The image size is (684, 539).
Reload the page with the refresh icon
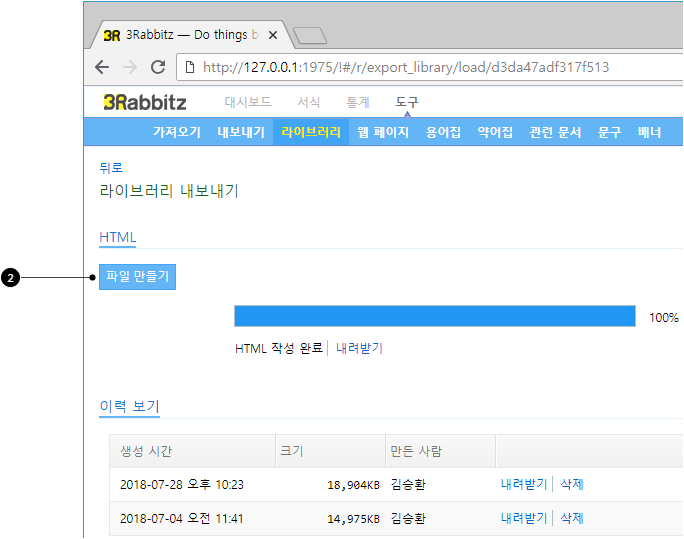tap(158, 67)
